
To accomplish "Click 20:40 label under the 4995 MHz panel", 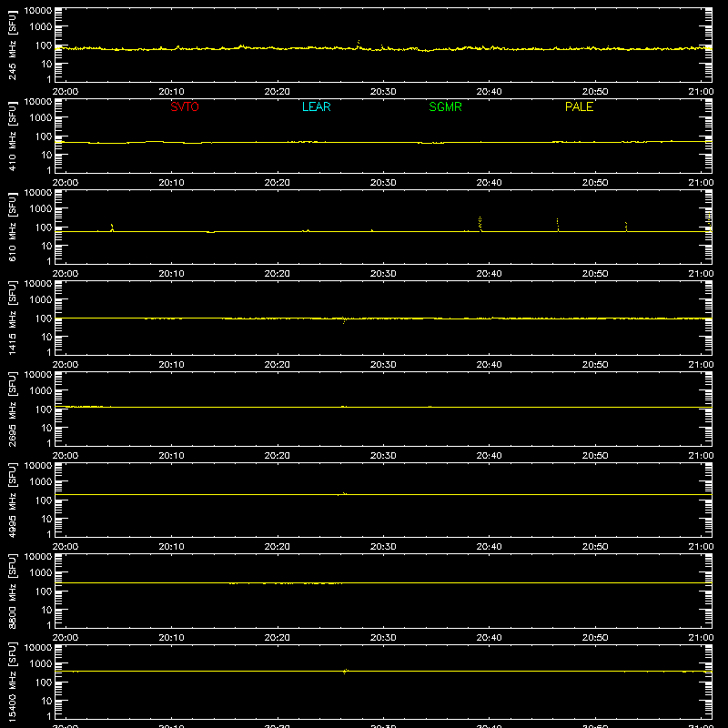I will click(489, 547).
